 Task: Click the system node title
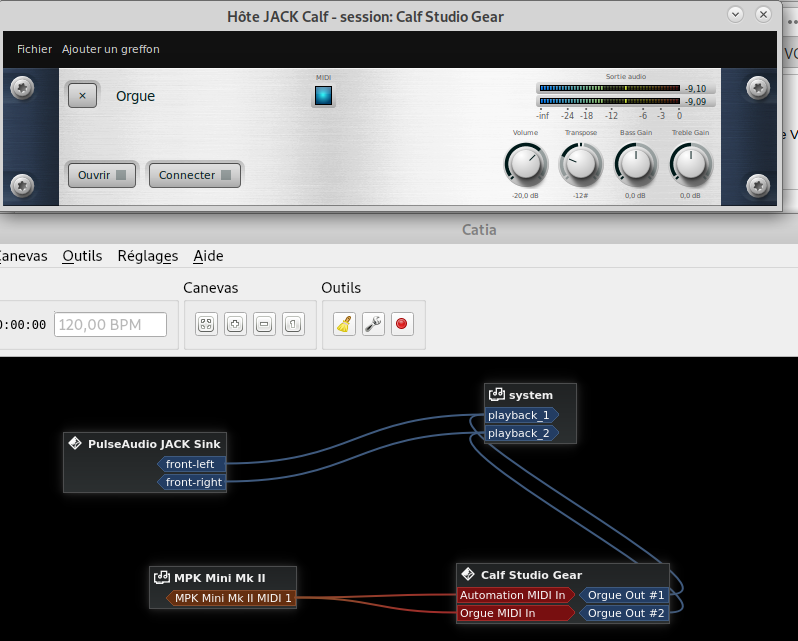point(530,395)
